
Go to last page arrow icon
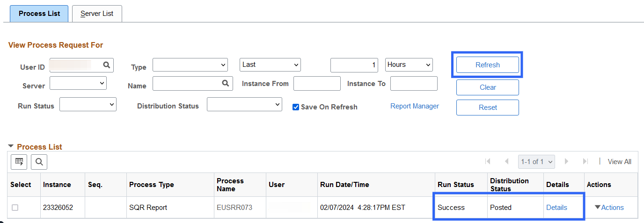585,162
